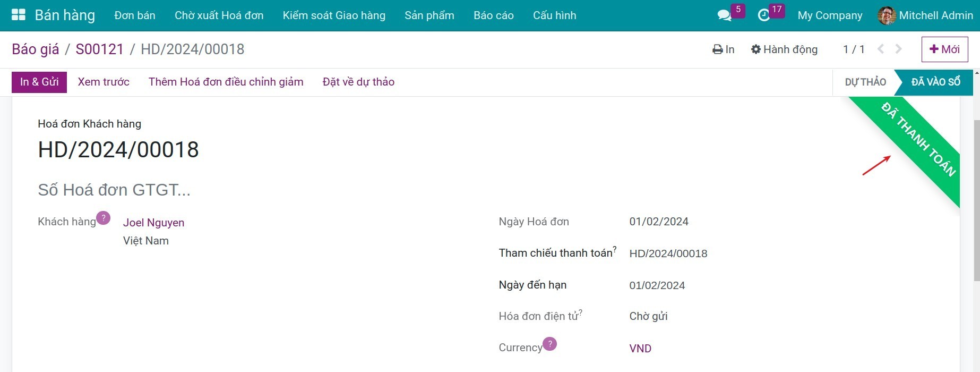The image size is (980, 372).
Task: Open the activities clock icon with badge 17
Action: tap(763, 15)
